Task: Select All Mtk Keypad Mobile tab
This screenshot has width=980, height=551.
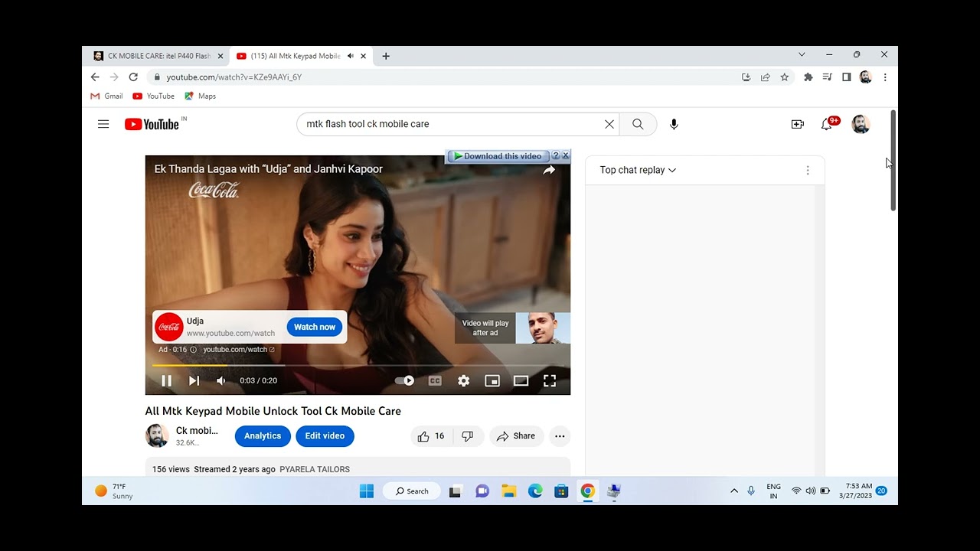Action: (x=296, y=56)
